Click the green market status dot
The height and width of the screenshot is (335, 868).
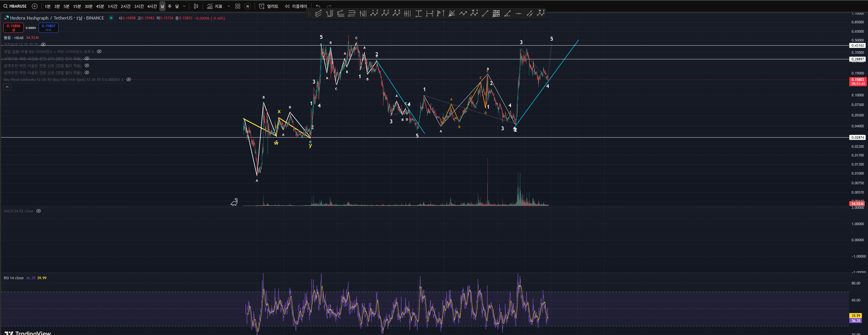click(x=111, y=18)
